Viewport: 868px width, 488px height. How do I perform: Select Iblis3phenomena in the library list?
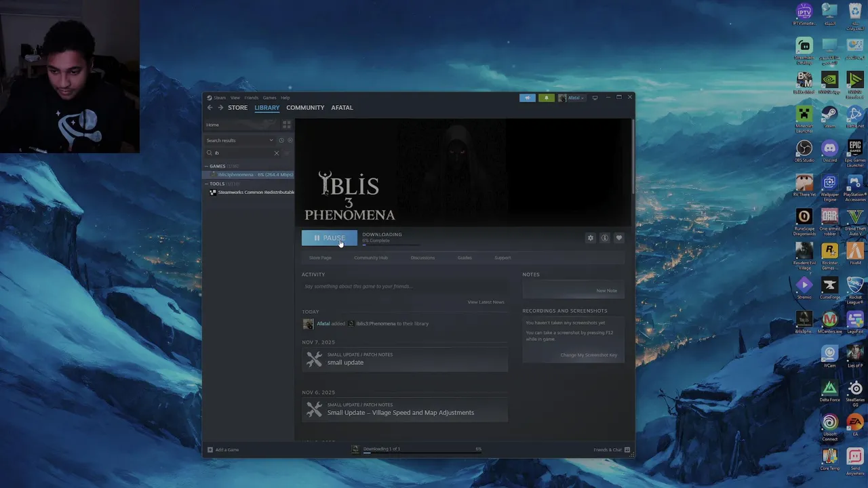click(251, 175)
